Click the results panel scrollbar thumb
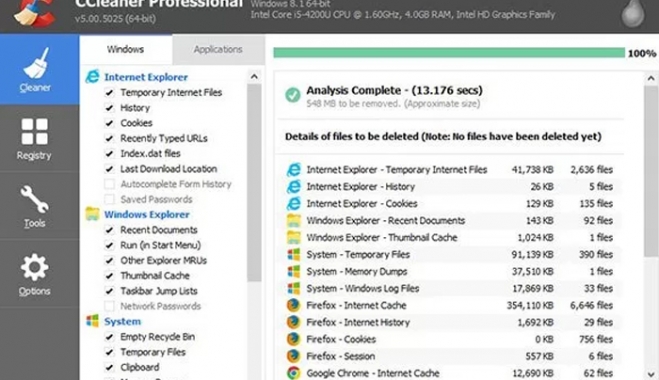Image resolution: width=659 pixels, height=380 pixels. pos(651,171)
